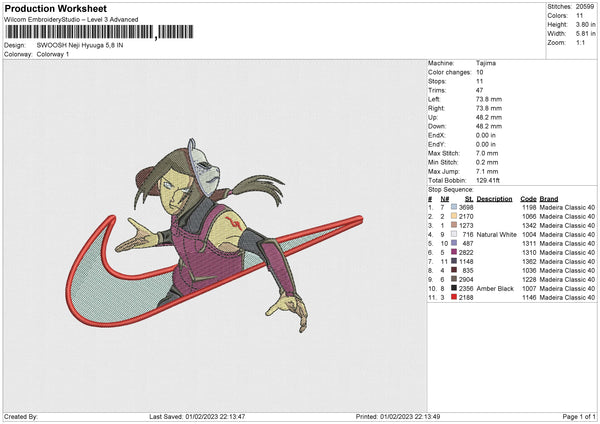Screen dimensions: 600x424
Task: Click the embroidery design preview image
Action: [215, 236]
